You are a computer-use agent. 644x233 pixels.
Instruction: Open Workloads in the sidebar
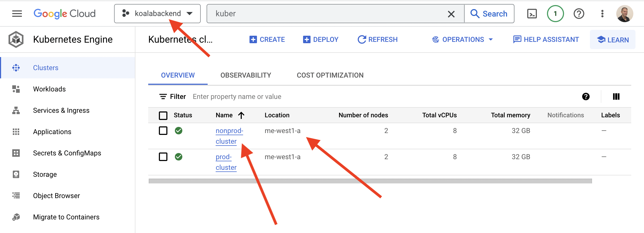[x=68, y=89]
